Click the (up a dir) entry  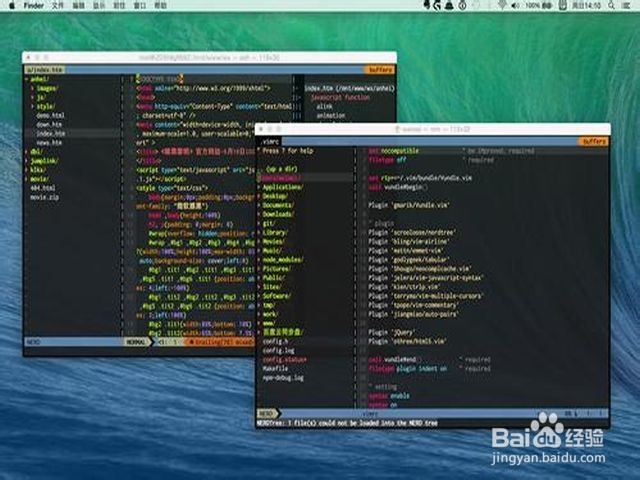tap(282, 169)
